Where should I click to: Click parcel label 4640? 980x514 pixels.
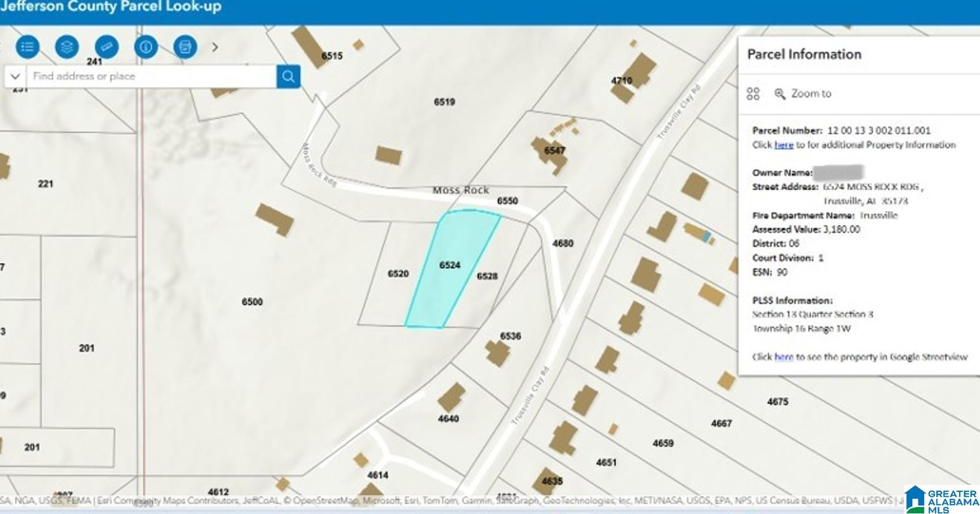449,419
